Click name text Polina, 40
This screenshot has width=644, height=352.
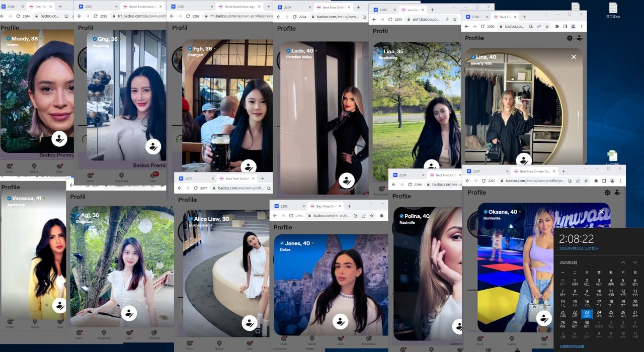(417, 216)
